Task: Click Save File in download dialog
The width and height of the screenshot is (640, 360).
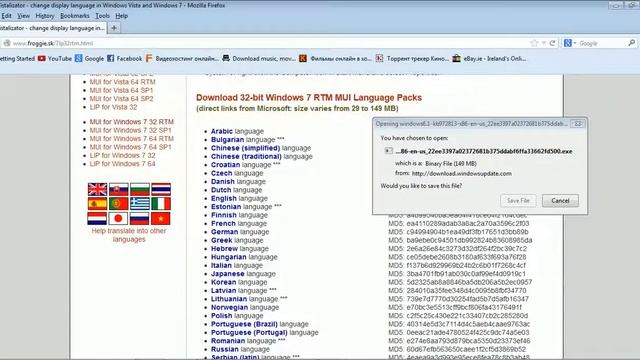Action: point(518,200)
